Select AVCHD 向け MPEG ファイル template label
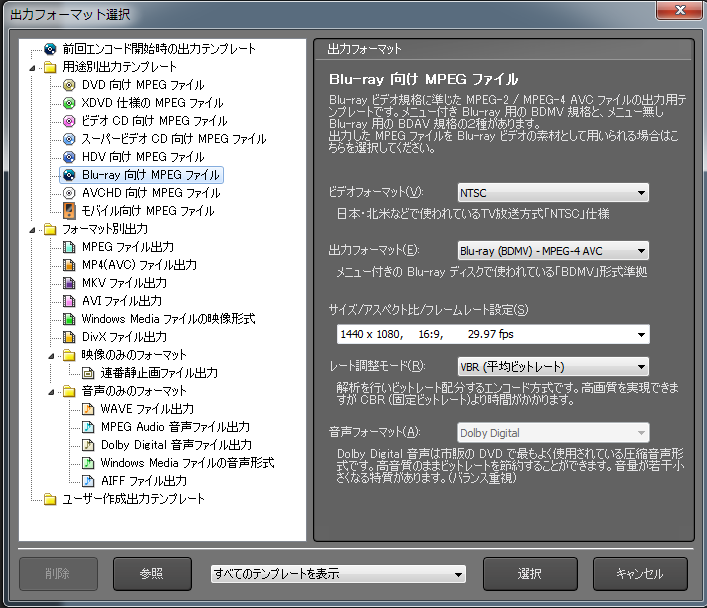This screenshot has height=608, width=707. pos(151,193)
